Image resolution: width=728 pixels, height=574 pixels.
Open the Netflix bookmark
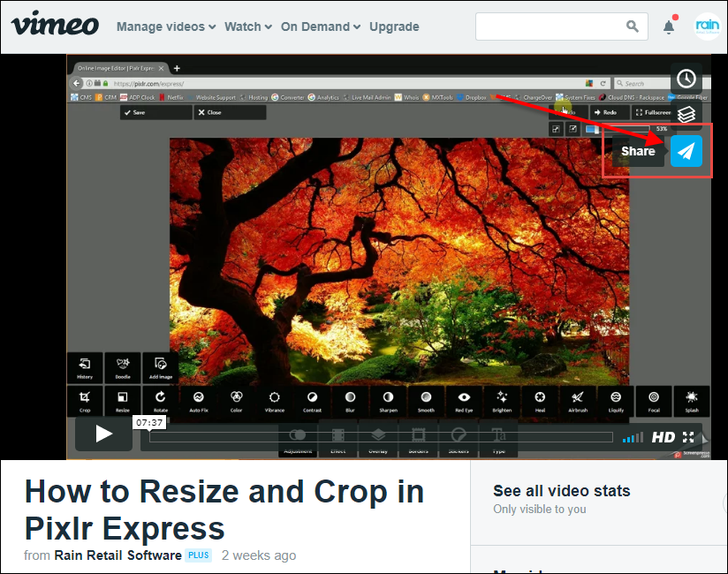171,97
